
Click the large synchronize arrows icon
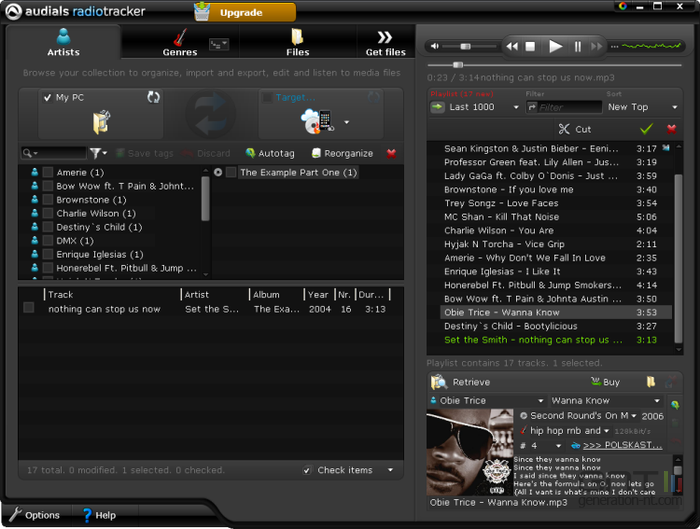[x=210, y=113]
